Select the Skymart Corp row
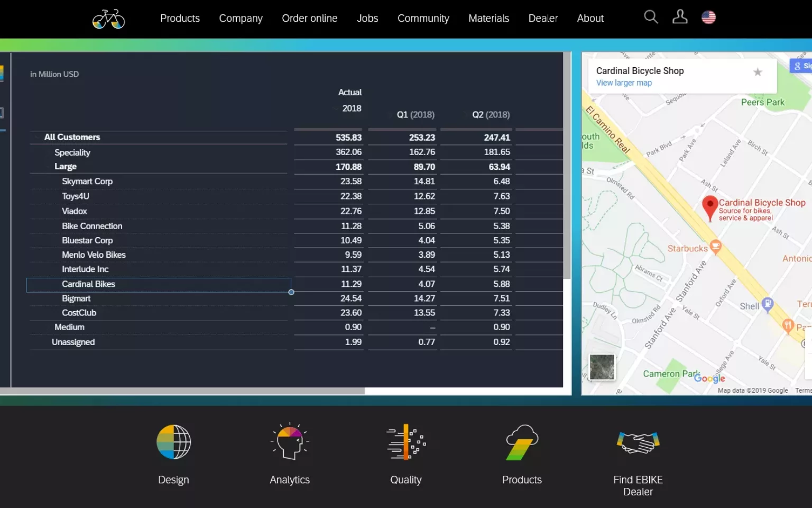812x508 pixels. click(x=159, y=182)
